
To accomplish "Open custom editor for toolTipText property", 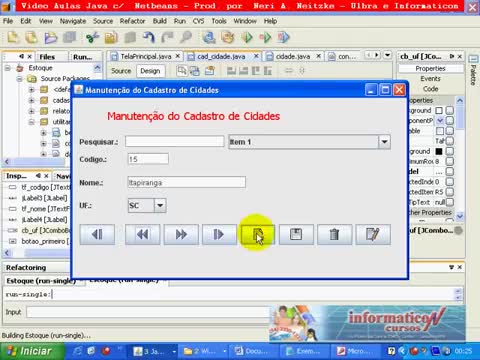I will (x=450, y=202).
